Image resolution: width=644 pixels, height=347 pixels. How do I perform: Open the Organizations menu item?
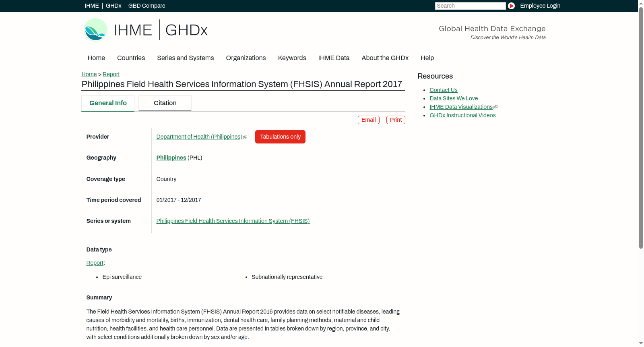246,58
